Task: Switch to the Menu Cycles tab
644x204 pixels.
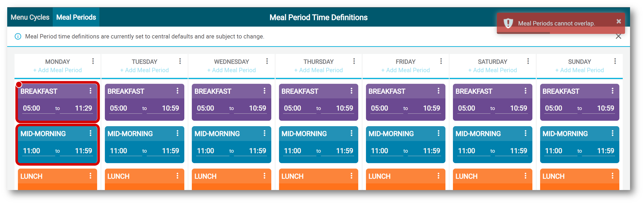Action: point(30,17)
